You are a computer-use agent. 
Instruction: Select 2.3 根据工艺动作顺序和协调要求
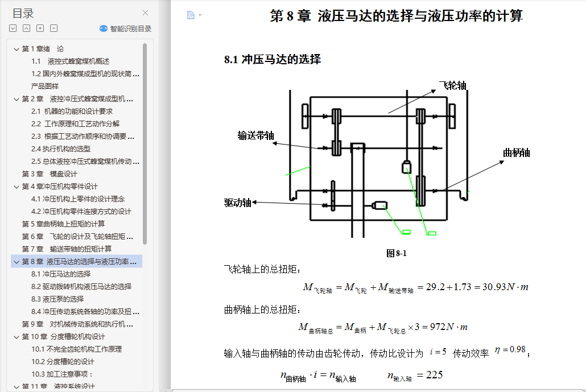click(82, 137)
